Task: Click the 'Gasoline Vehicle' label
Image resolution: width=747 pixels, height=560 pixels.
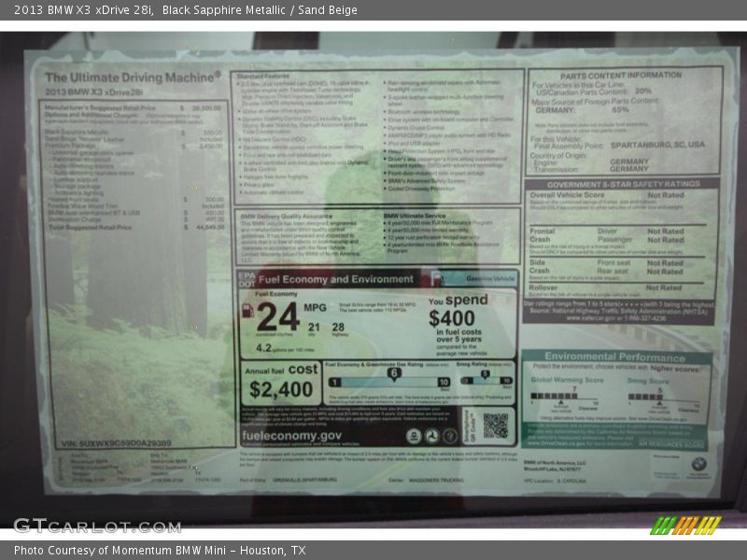Action: coord(490,278)
